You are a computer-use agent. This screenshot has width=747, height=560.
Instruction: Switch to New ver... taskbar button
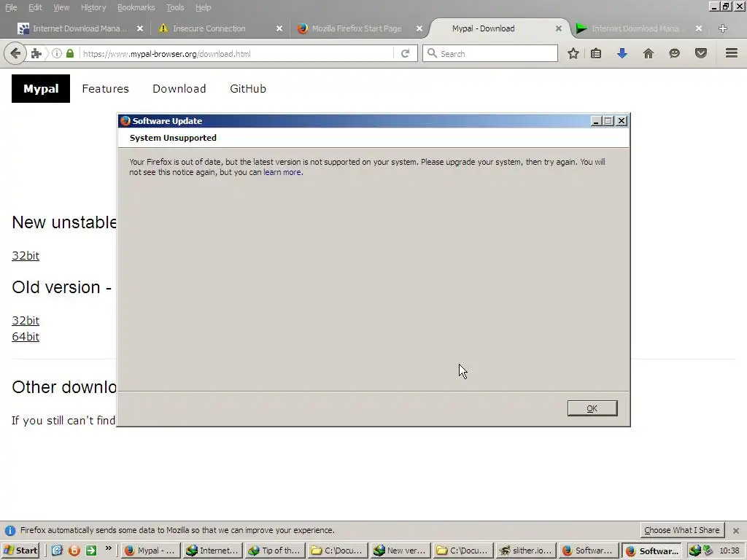[x=400, y=551]
